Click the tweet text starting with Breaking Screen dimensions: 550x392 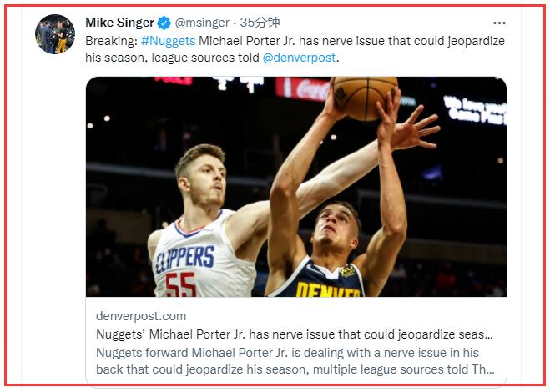click(295, 49)
